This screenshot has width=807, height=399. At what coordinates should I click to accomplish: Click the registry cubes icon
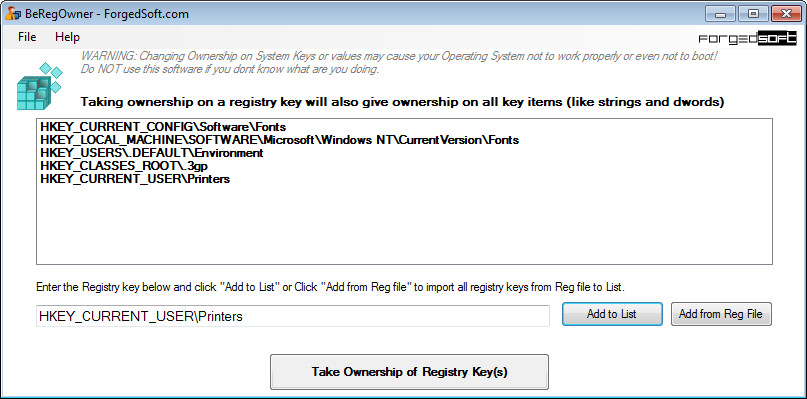pos(39,85)
